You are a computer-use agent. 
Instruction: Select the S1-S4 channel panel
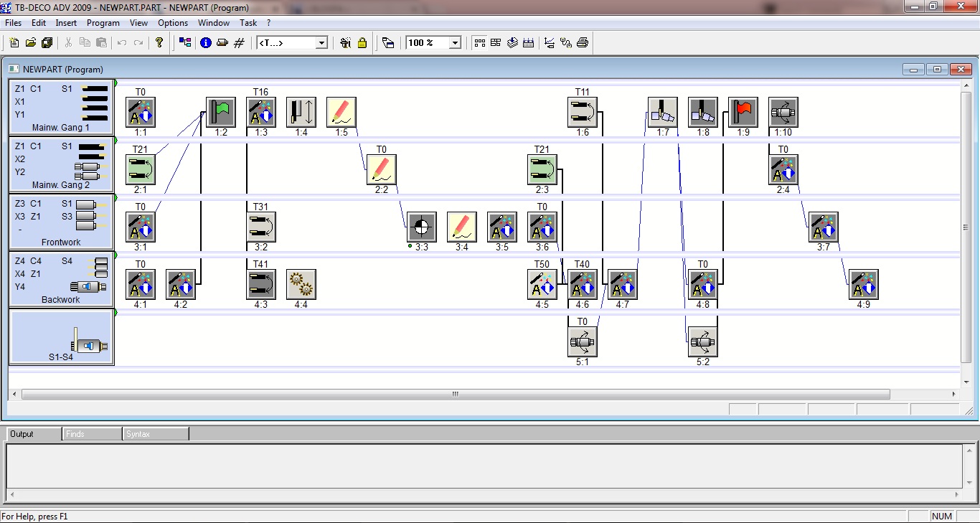pos(61,336)
